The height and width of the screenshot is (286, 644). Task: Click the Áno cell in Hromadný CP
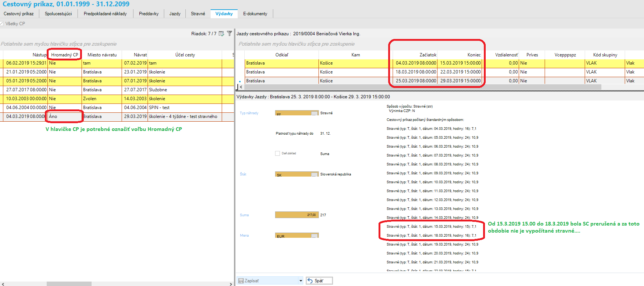65,116
